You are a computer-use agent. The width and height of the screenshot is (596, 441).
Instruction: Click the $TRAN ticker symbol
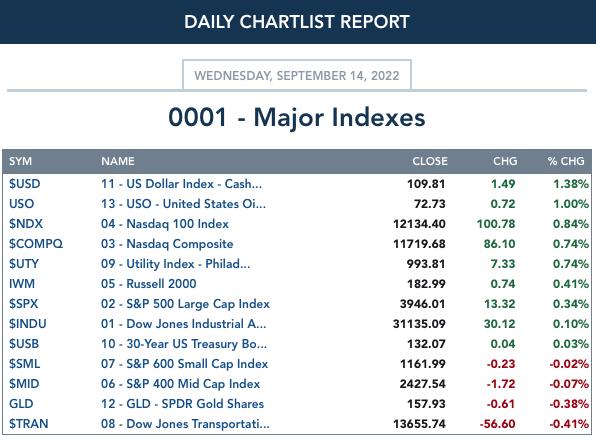(x=29, y=424)
